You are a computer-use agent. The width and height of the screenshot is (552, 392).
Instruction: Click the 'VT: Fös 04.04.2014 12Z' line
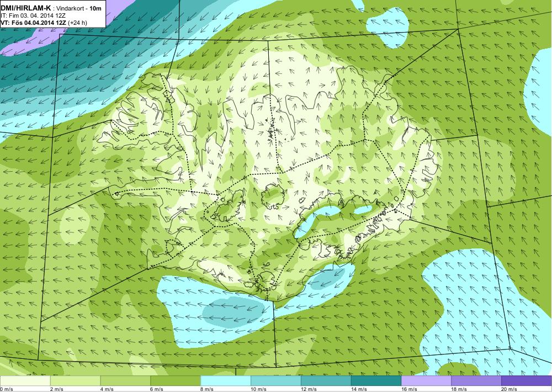point(33,23)
